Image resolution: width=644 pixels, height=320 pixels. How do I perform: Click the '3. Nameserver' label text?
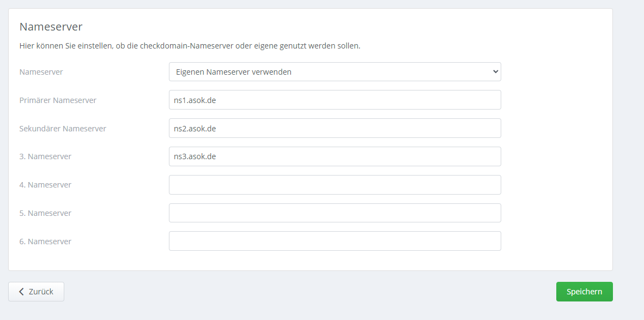coord(45,156)
